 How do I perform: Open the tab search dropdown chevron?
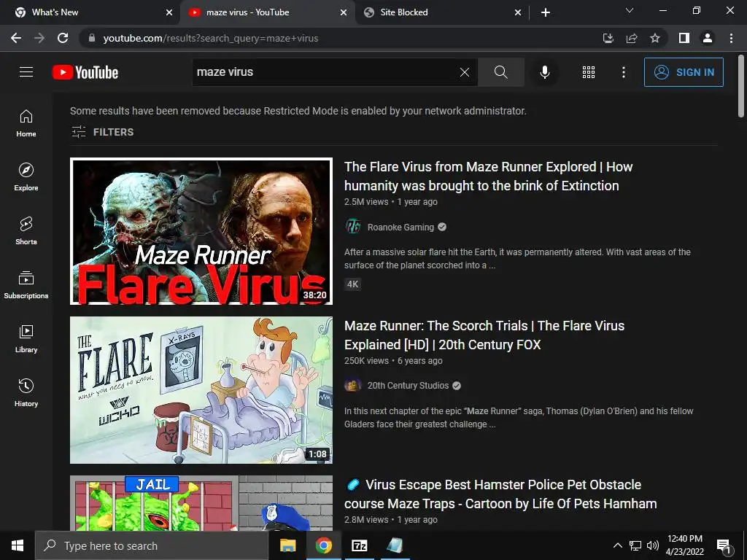[630, 10]
